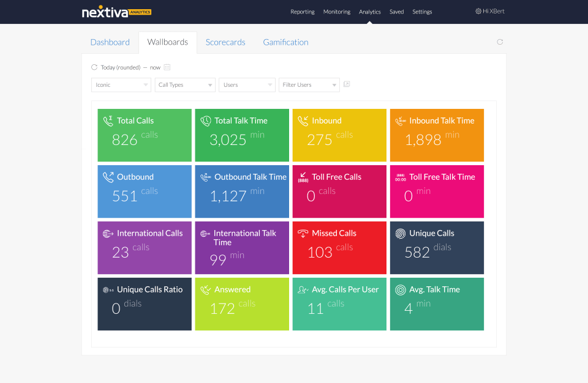
Task: Open the Reporting menu
Action: 302,12
